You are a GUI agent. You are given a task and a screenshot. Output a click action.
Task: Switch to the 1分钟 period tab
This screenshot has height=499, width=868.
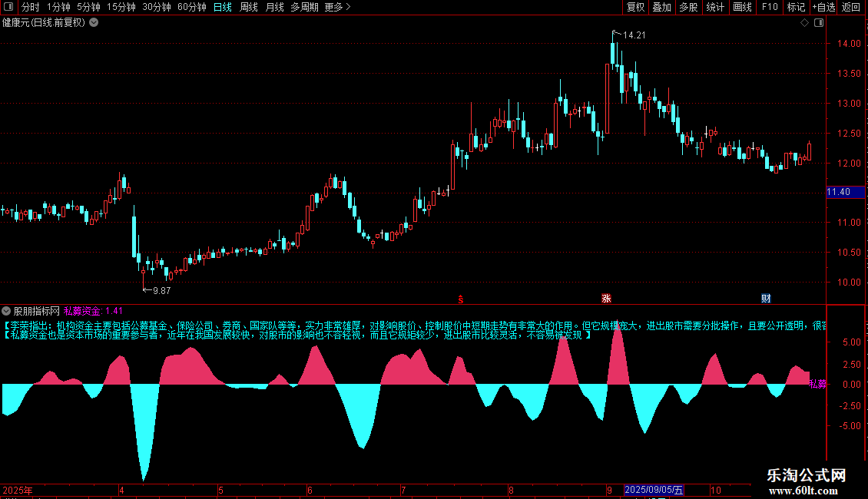(58, 7)
